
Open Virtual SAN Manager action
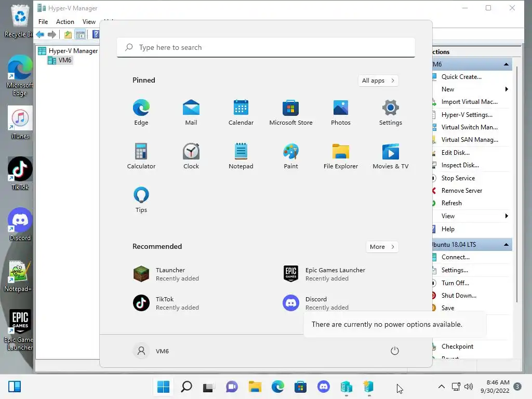click(470, 140)
